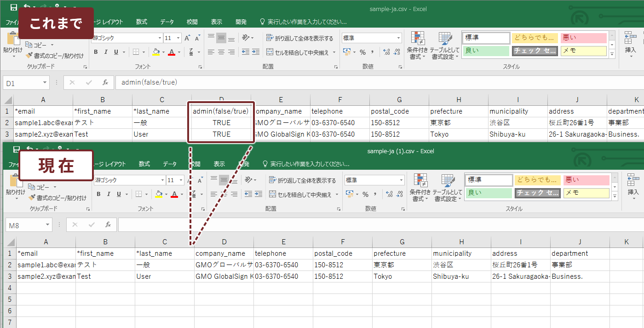Select cell D2 containing GMOグローバルサ in the lower sheet
644x328 pixels.
point(224,265)
